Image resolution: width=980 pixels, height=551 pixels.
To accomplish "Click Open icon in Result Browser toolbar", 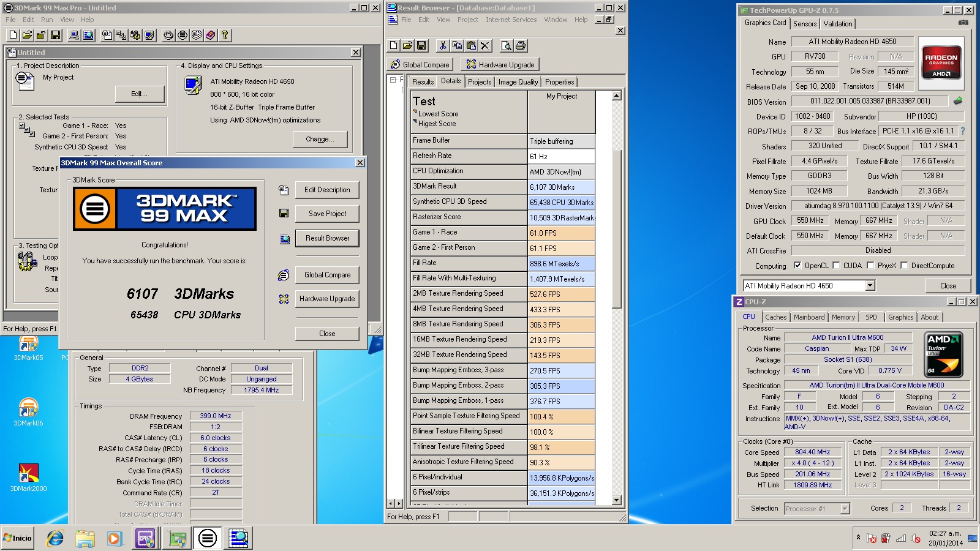I will pyautogui.click(x=407, y=45).
